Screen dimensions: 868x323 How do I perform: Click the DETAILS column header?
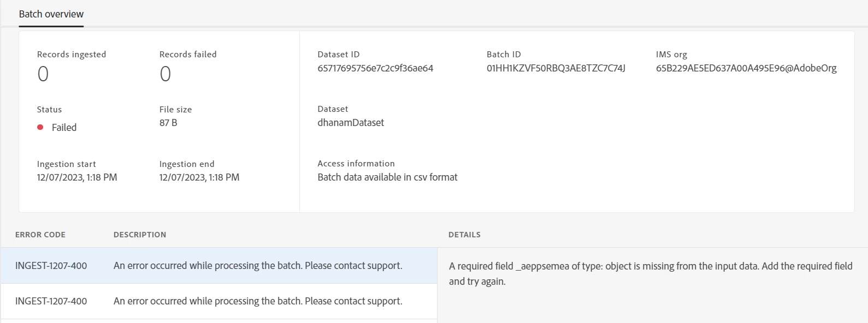464,235
